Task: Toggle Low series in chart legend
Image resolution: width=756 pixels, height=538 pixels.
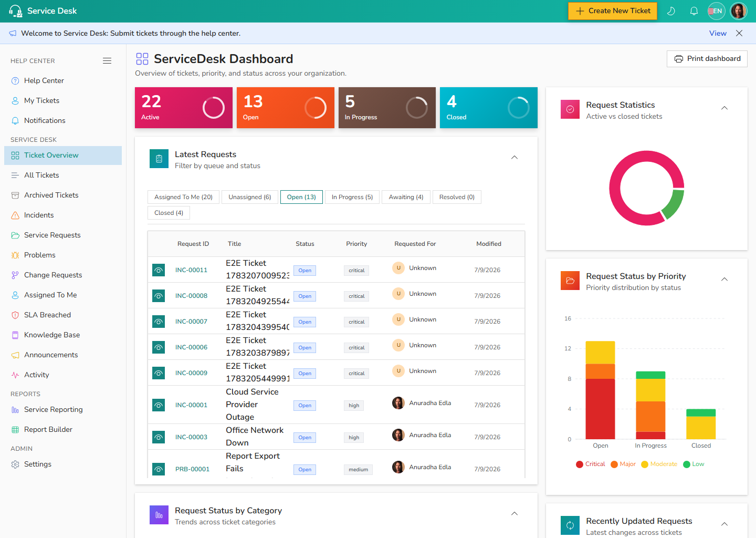Action: (694, 464)
